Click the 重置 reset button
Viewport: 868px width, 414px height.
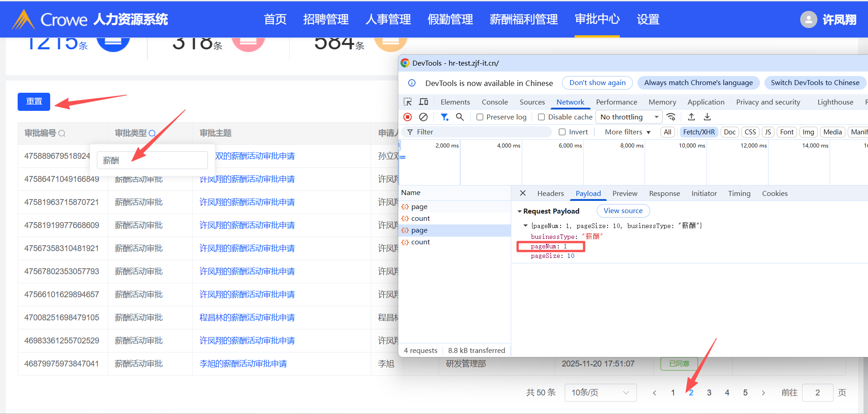pyautogui.click(x=34, y=102)
